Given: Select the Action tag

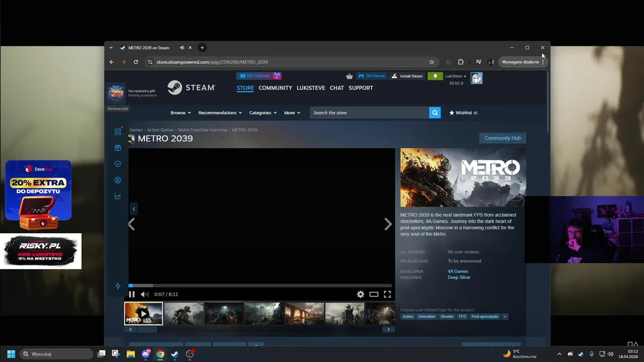Looking at the screenshot, I should point(408,317).
